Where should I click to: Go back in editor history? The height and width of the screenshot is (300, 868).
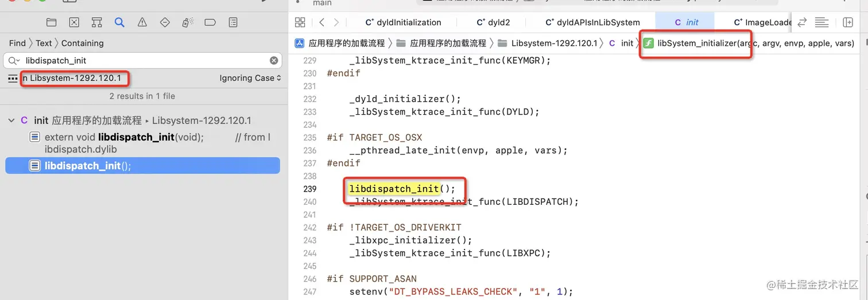coord(321,22)
